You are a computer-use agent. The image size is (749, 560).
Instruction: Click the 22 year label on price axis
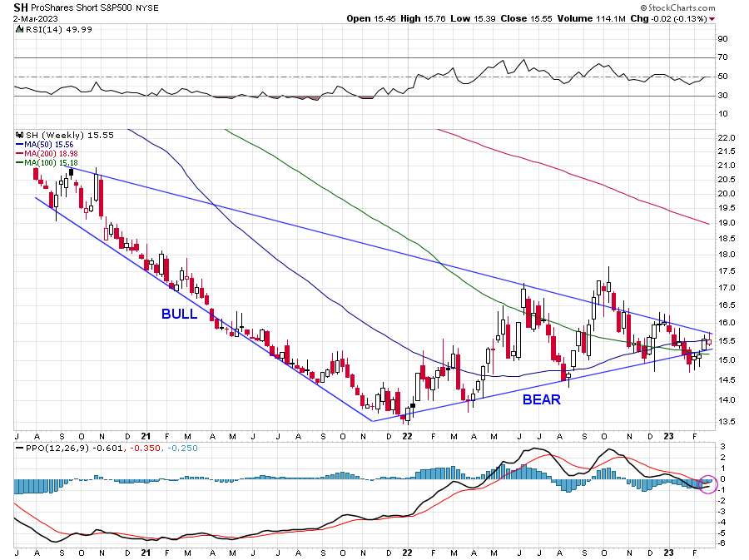(407, 436)
